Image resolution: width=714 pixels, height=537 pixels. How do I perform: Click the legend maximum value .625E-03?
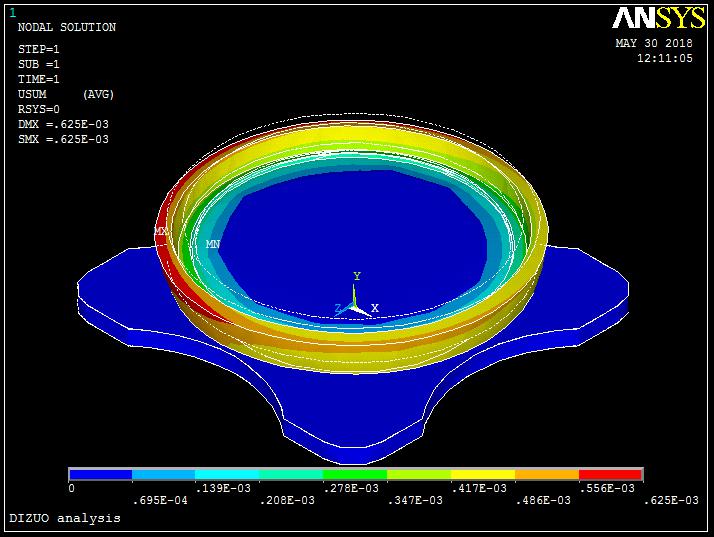[x=671, y=501]
